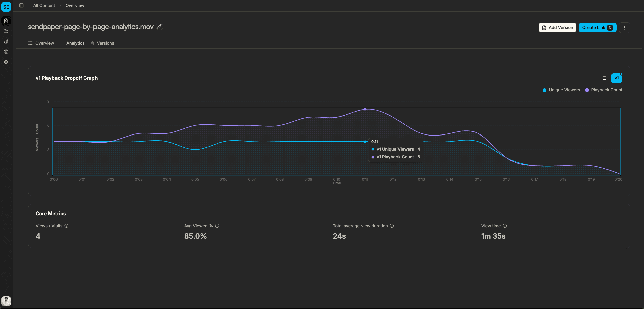
Task: Select the contacts icon in the sidebar
Action: coord(6,41)
